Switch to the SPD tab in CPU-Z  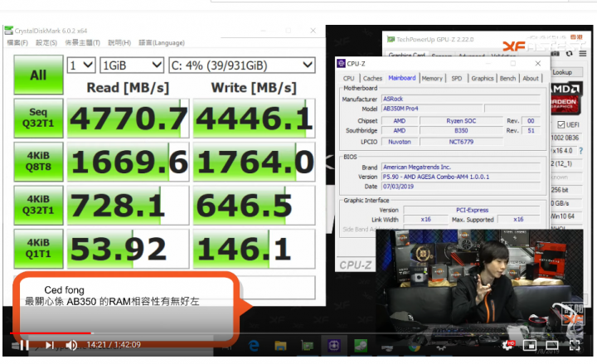click(x=457, y=78)
